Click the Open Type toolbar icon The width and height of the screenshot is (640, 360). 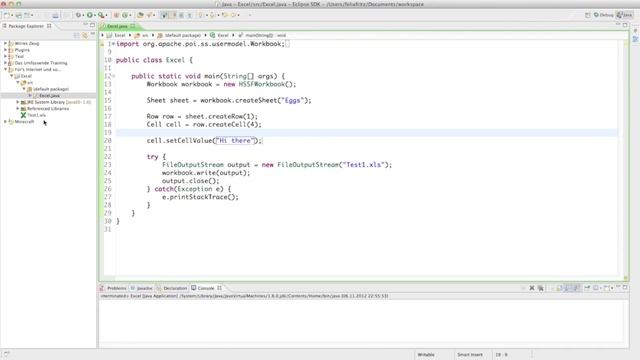[x=140, y=15]
